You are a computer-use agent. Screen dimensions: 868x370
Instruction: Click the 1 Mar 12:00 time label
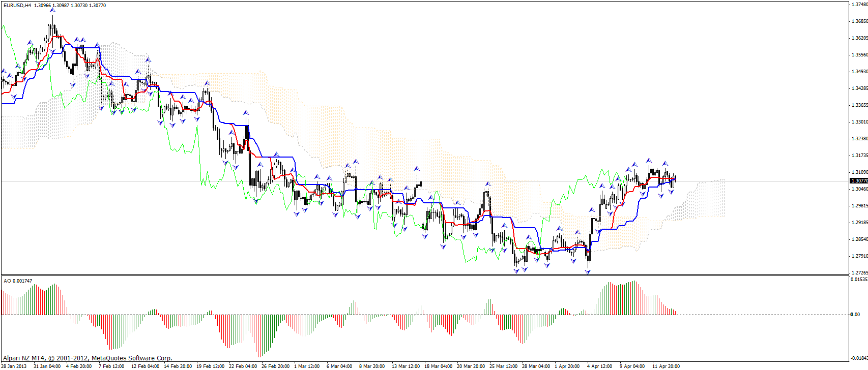(x=307, y=366)
